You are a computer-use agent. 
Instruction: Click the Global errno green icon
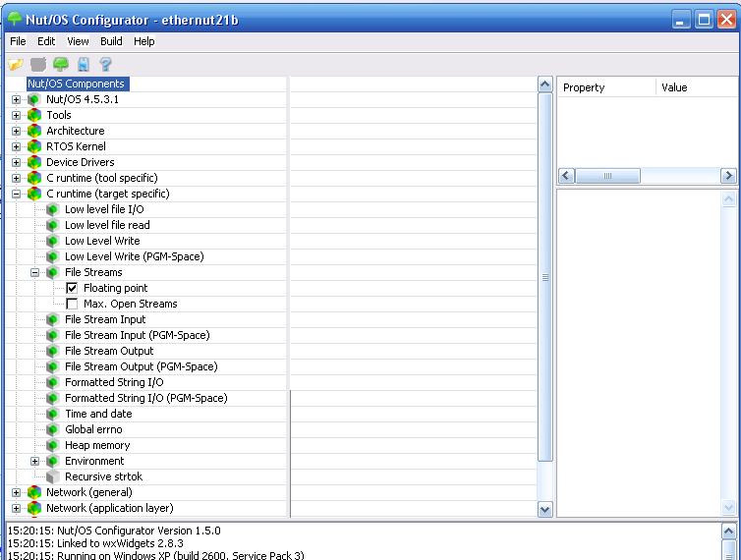click(x=53, y=429)
